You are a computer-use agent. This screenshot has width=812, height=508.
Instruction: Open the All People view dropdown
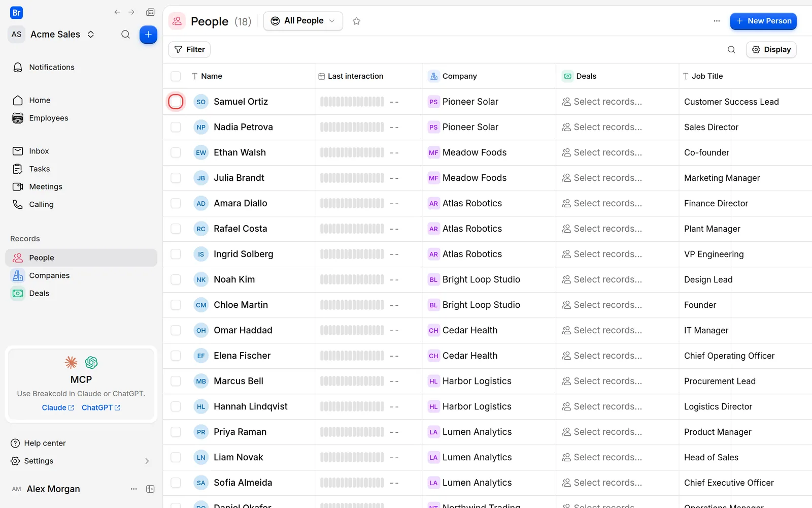303,21
